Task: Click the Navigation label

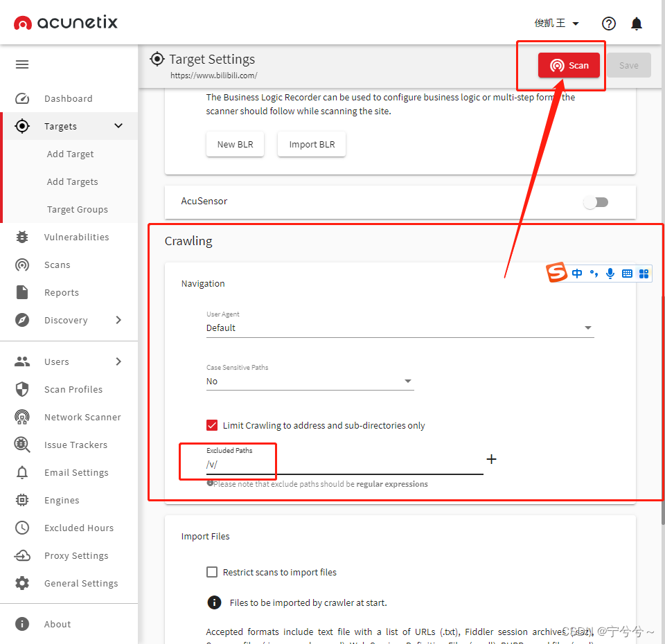Action: [203, 284]
